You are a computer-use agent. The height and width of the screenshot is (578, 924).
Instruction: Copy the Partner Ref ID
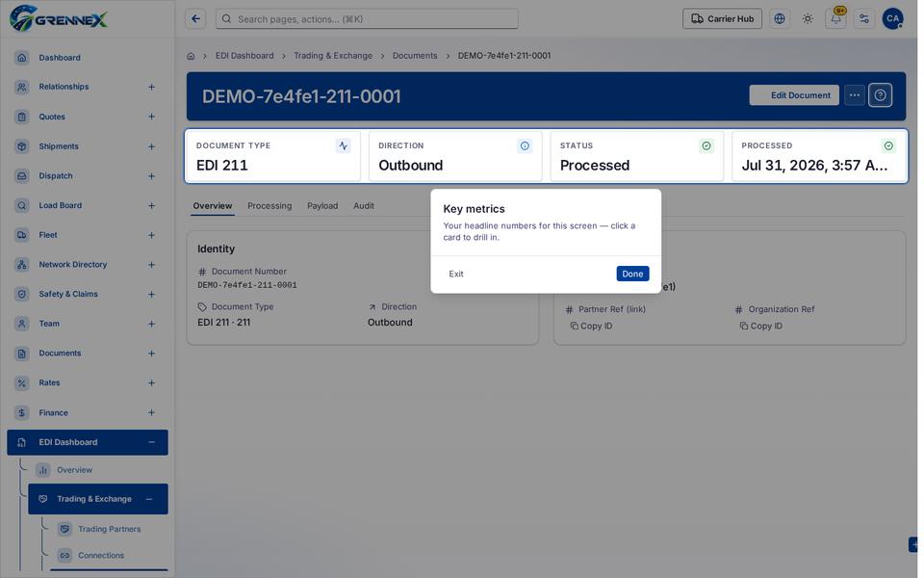pos(591,327)
